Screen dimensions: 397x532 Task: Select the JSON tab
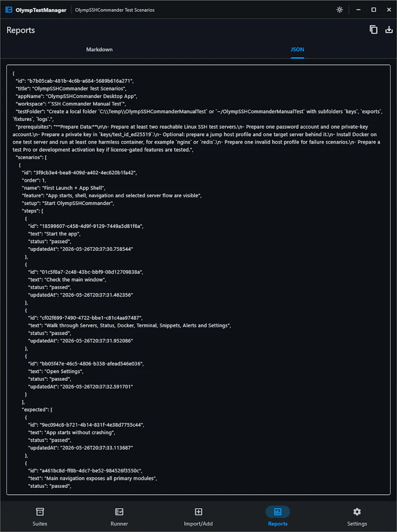tap(297, 50)
